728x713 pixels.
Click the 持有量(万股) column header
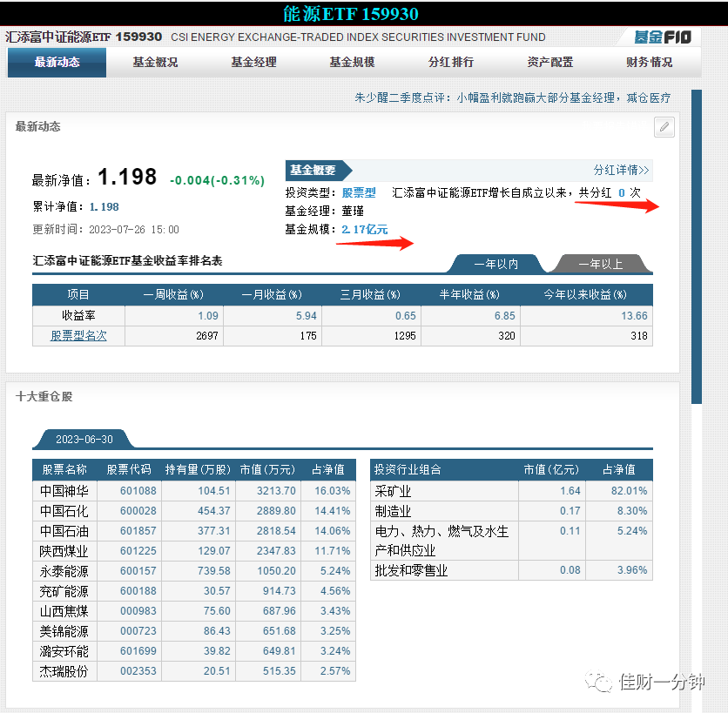point(198,470)
